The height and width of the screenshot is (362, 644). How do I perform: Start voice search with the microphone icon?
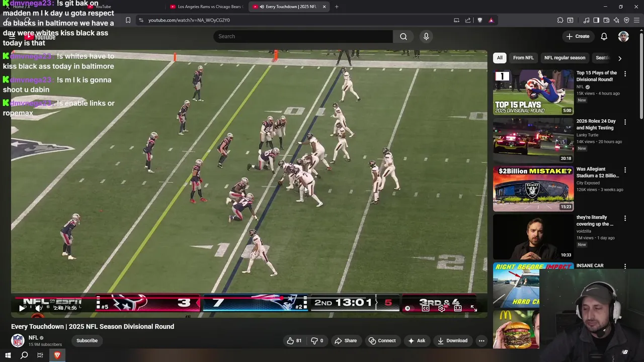pyautogui.click(x=426, y=36)
